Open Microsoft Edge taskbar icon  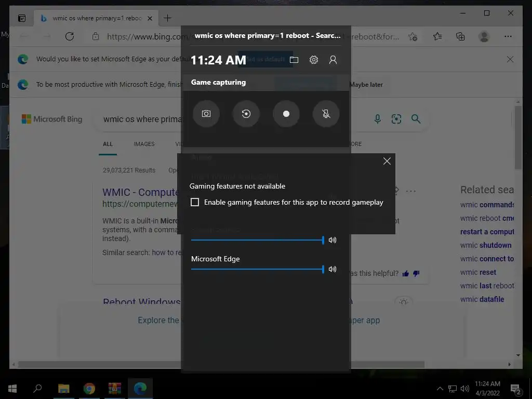point(140,389)
